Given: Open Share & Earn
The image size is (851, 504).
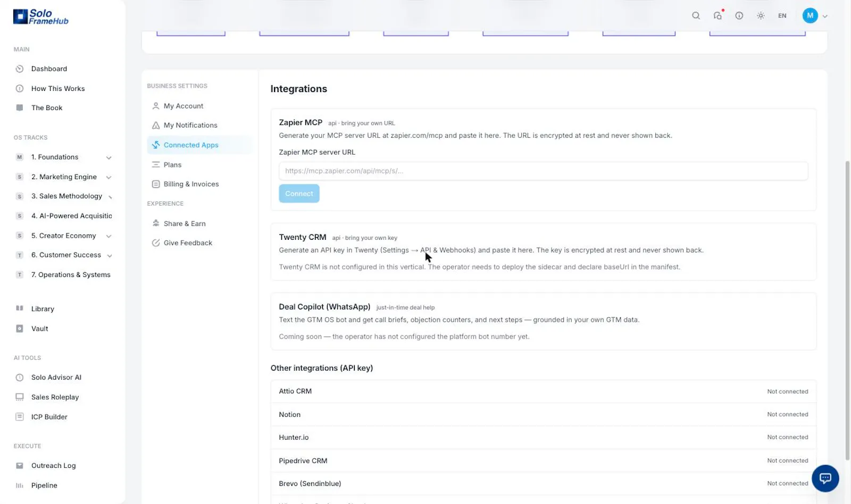Looking at the screenshot, I should [185, 223].
